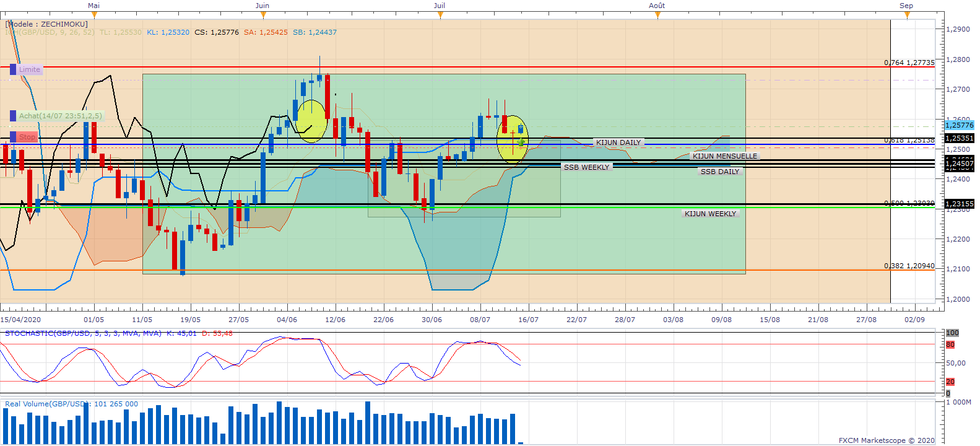Select the SSB DAILY line label
980x446 pixels.
click(720, 172)
